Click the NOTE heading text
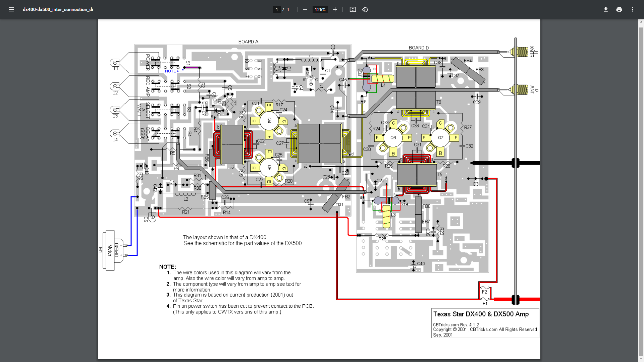The height and width of the screenshot is (362, 644). click(167, 267)
